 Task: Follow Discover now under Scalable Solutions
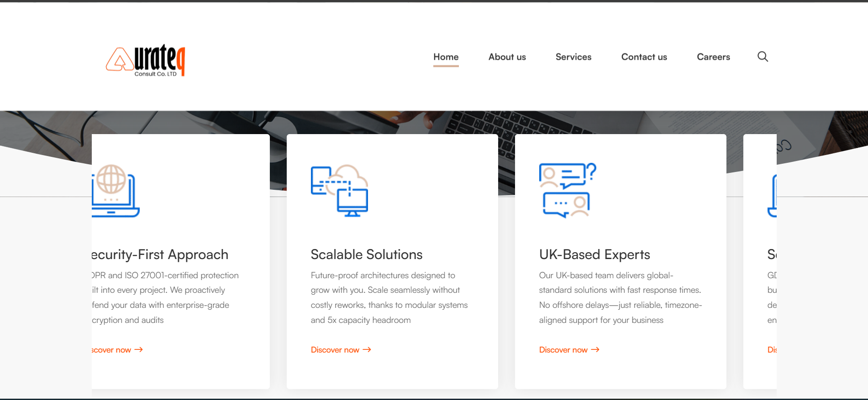pyautogui.click(x=341, y=350)
